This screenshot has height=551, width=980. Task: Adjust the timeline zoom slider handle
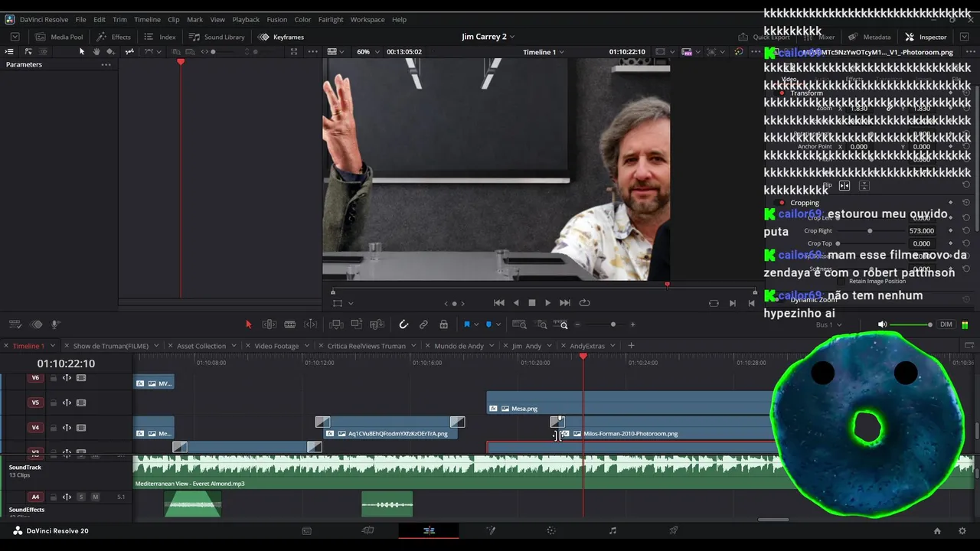612,324
